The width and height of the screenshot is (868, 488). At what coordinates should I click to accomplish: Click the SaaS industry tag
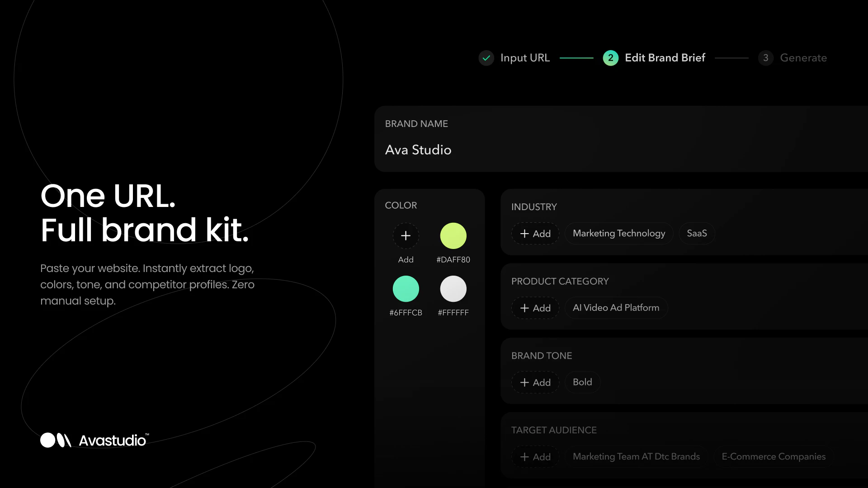(x=697, y=234)
